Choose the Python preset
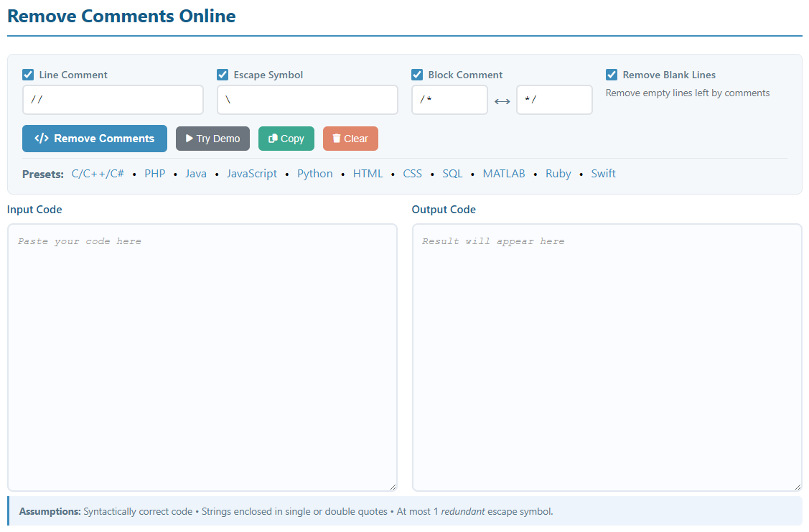 coord(314,174)
